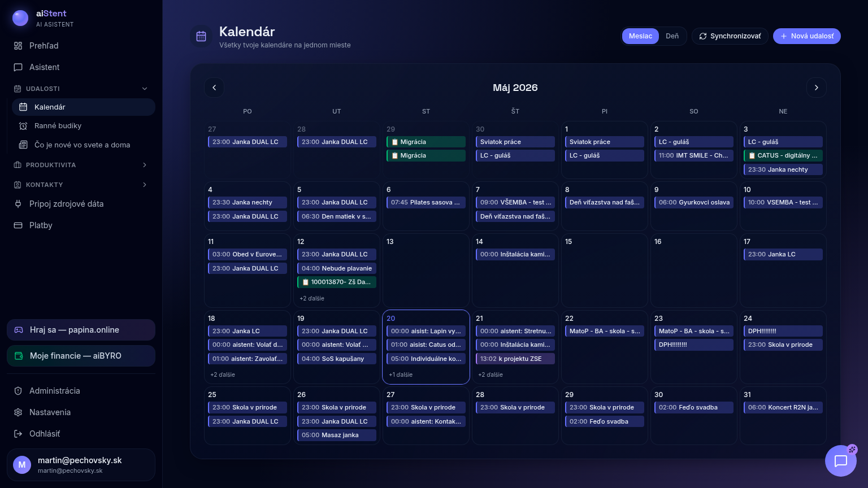Open Prehľad dashboard from sidebar
The width and height of the screenshot is (868, 488).
(81, 46)
